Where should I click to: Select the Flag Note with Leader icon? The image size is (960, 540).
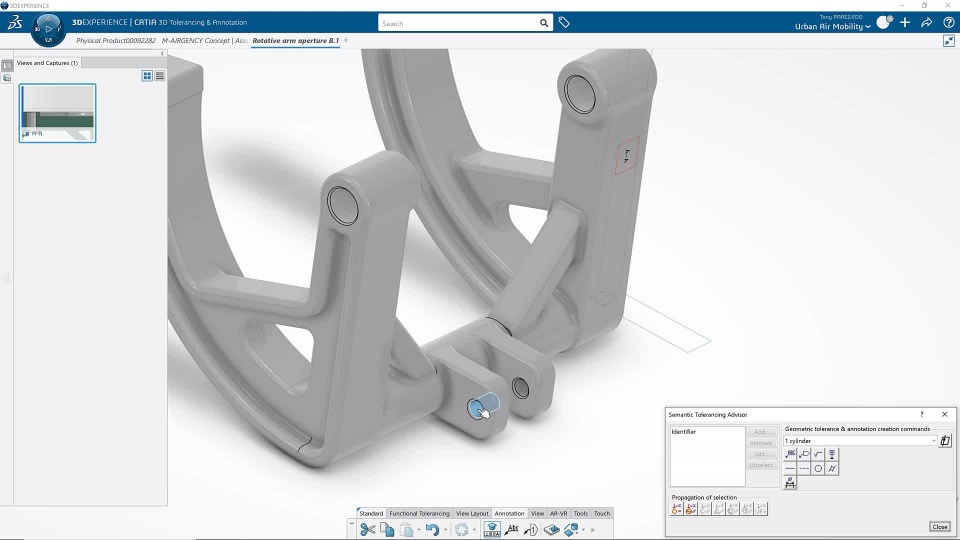coord(531,530)
